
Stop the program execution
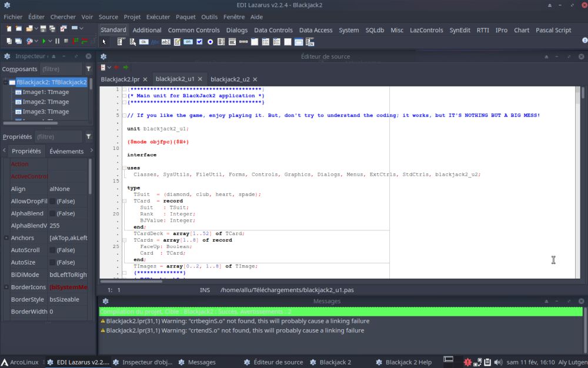(x=66, y=41)
